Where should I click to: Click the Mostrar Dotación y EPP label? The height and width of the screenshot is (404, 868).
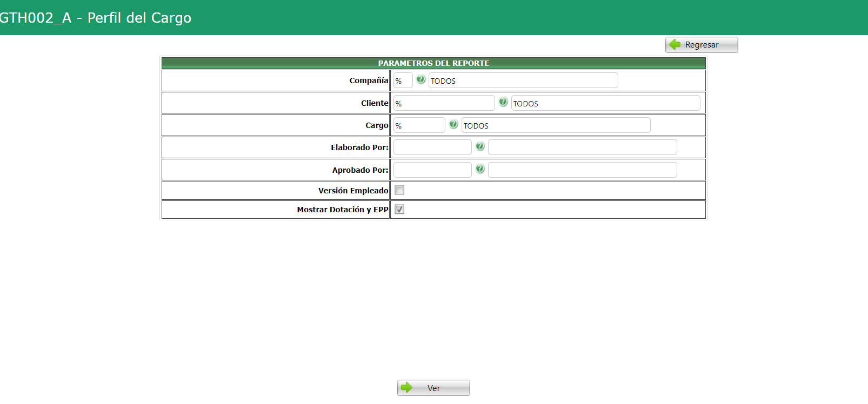[343, 210]
